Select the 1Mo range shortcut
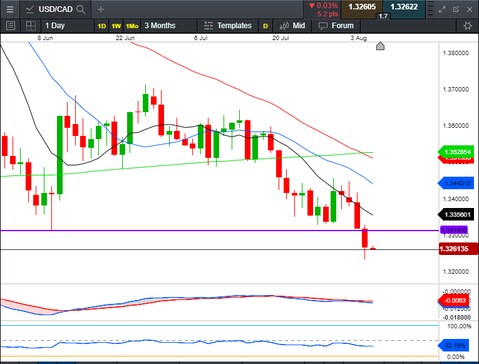 (x=132, y=26)
